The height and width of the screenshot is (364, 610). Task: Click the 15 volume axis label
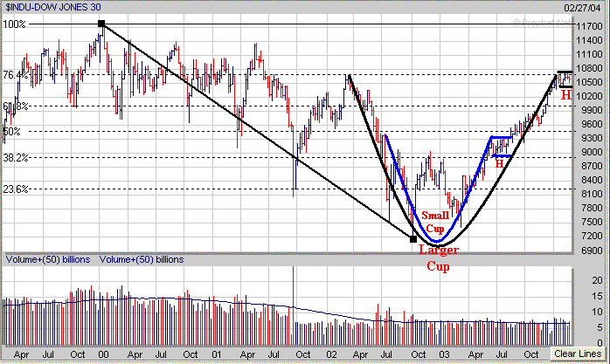(x=597, y=297)
